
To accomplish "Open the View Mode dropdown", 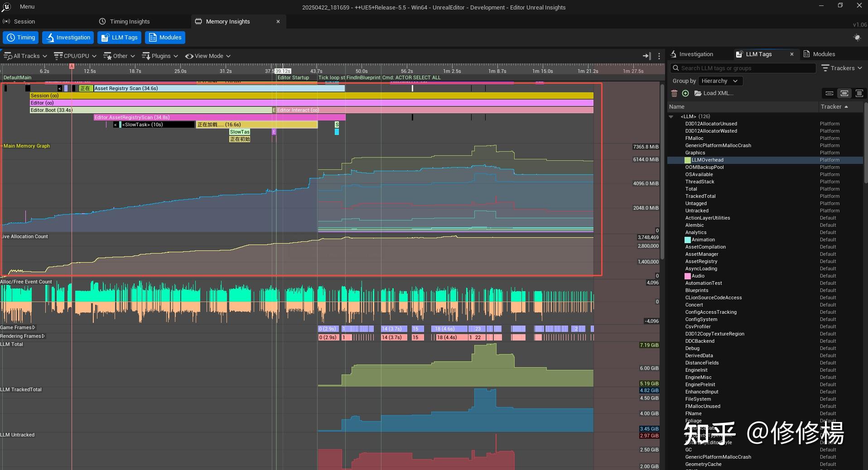I will 208,56.
